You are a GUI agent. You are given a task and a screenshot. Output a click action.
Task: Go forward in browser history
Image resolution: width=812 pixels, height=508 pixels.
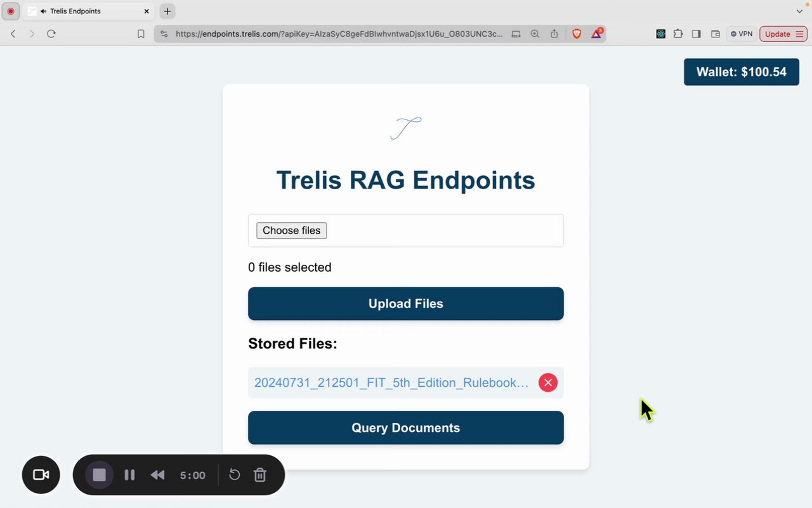click(x=32, y=34)
